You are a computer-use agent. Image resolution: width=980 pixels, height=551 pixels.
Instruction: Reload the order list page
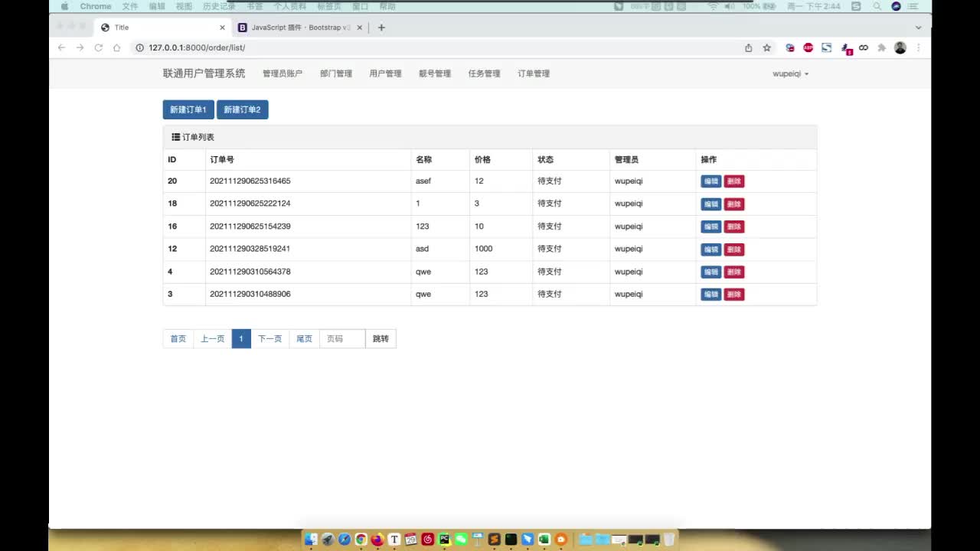pyautogui.click(x=98, y=47)
